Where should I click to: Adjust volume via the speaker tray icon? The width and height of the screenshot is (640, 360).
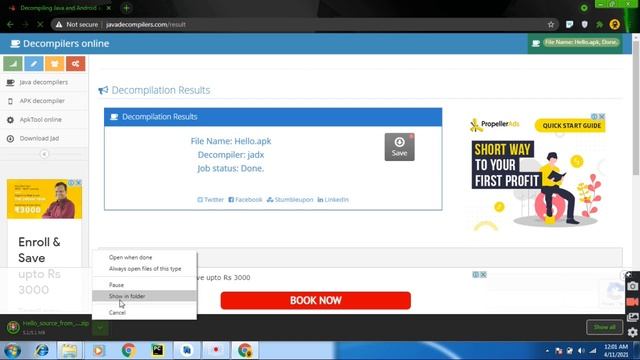pyautogui.click(x=581, y=351)
